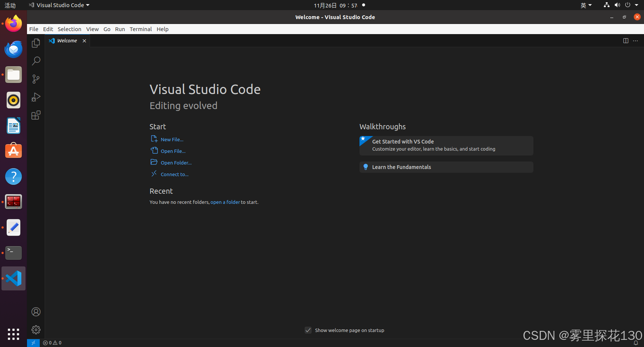The image size is (644, 347).
Task: Split the editor using the split icon
Action: pyautogui.click(x=626, y=40)
